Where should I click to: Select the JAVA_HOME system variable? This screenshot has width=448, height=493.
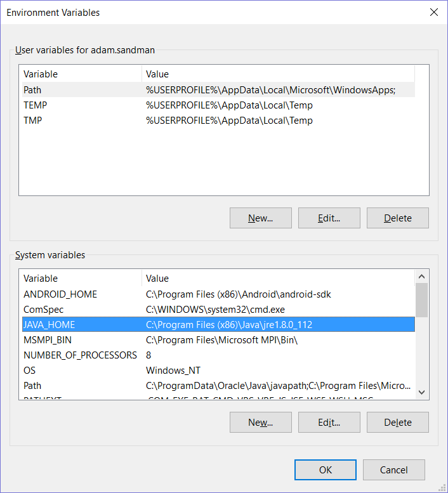[x=216, y=325]
